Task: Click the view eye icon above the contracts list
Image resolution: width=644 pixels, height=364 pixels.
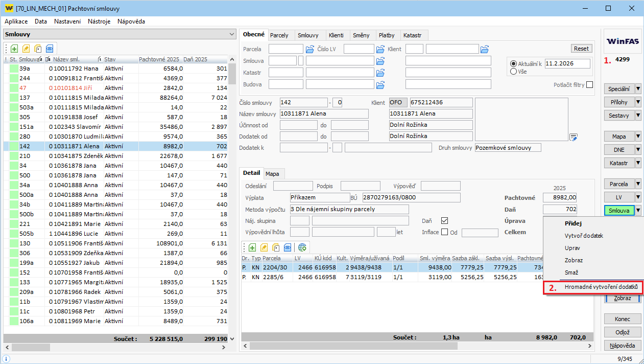Action: [x=50, y=49]
